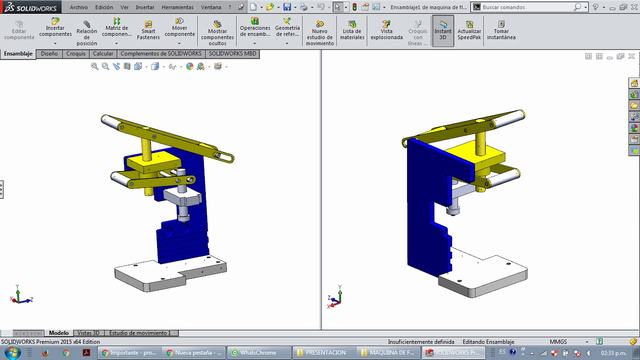640x360 pixels.
Task: Click the Insertar componentes icon
Action: point(56,21)
